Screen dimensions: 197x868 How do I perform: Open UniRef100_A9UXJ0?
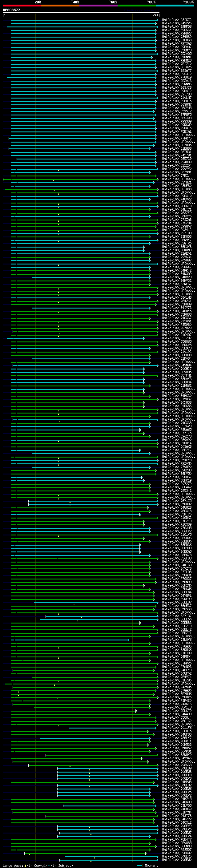click(177, 196)
